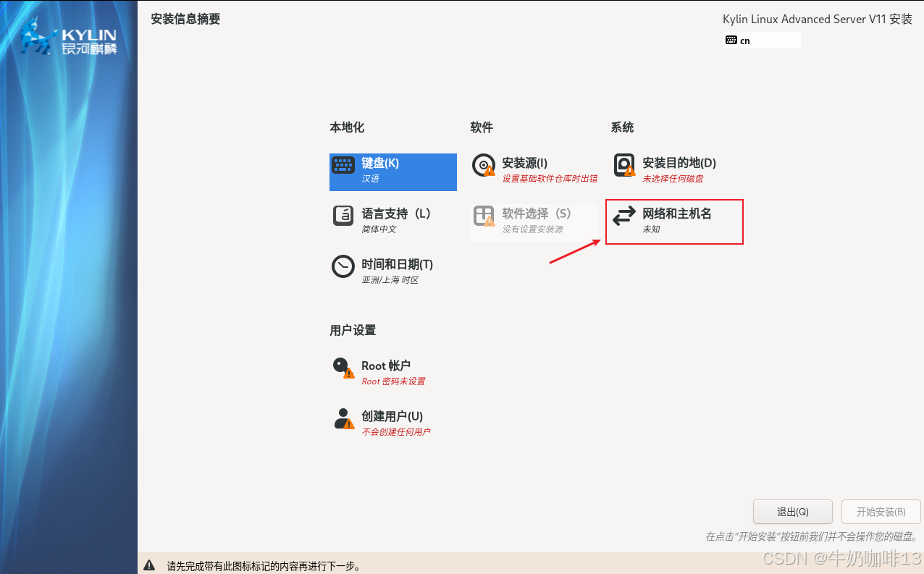Image resolution: width=924 pixels, height=574 pixels.
Task: Open 网络和主机名 configuration
Action: [675, 221]
